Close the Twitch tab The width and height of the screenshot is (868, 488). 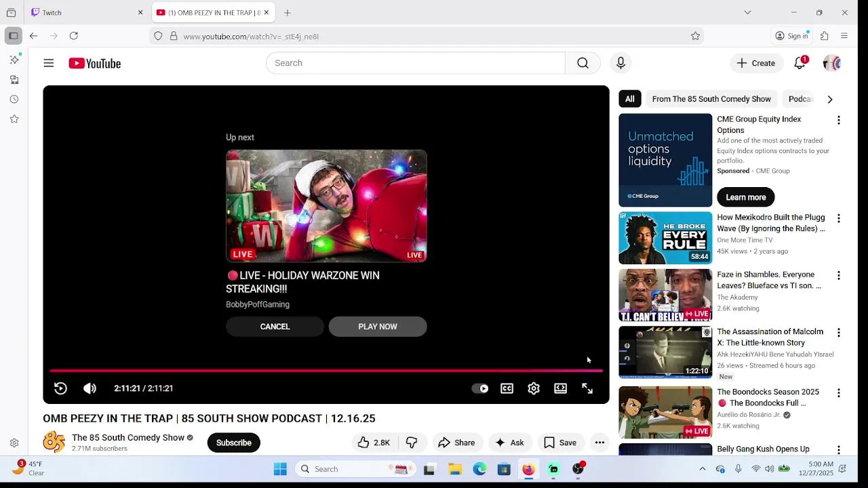(x=140, y=12)
